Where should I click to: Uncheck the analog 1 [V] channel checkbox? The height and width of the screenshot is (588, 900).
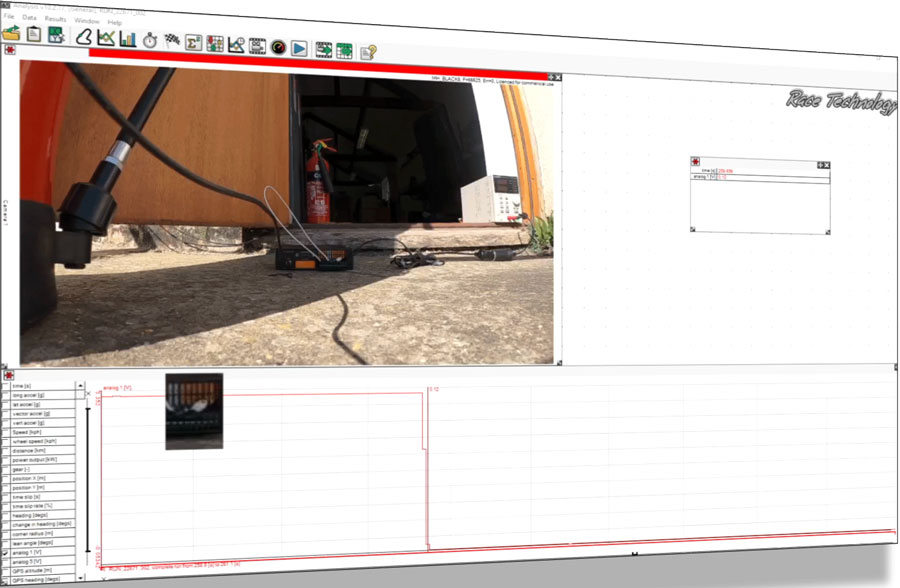7,552
